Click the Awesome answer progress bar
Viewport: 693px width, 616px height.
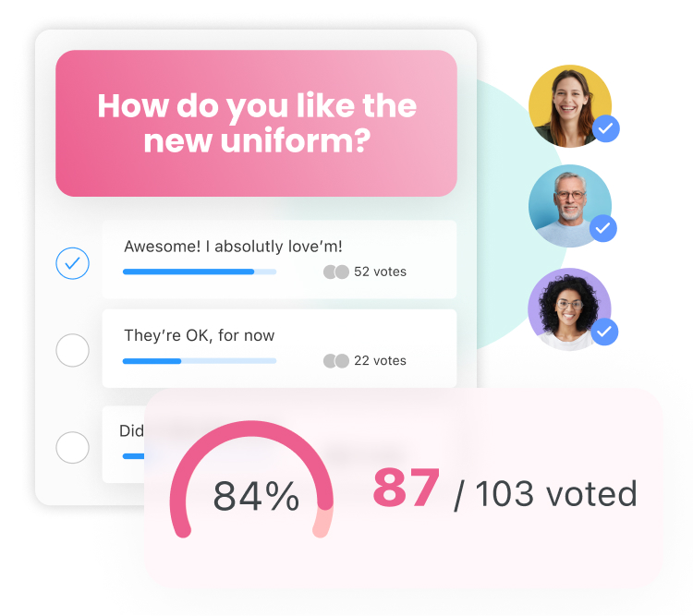point(200,272)
